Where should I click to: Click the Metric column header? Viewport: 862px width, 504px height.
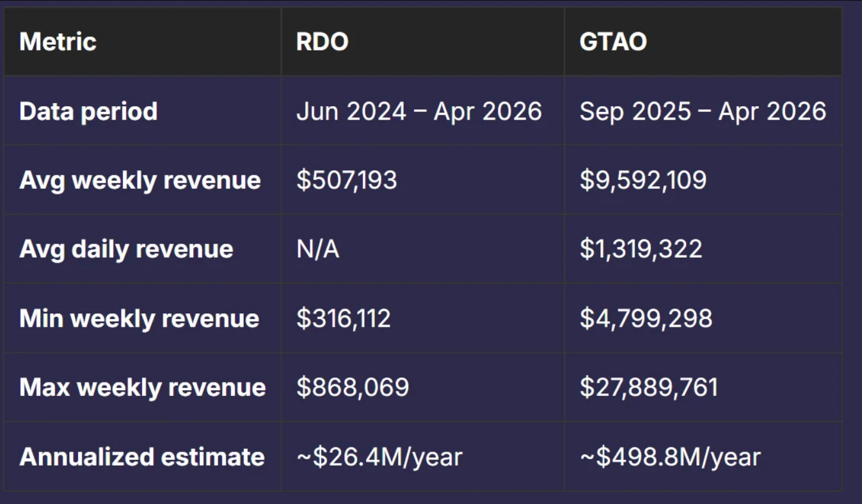58,42
